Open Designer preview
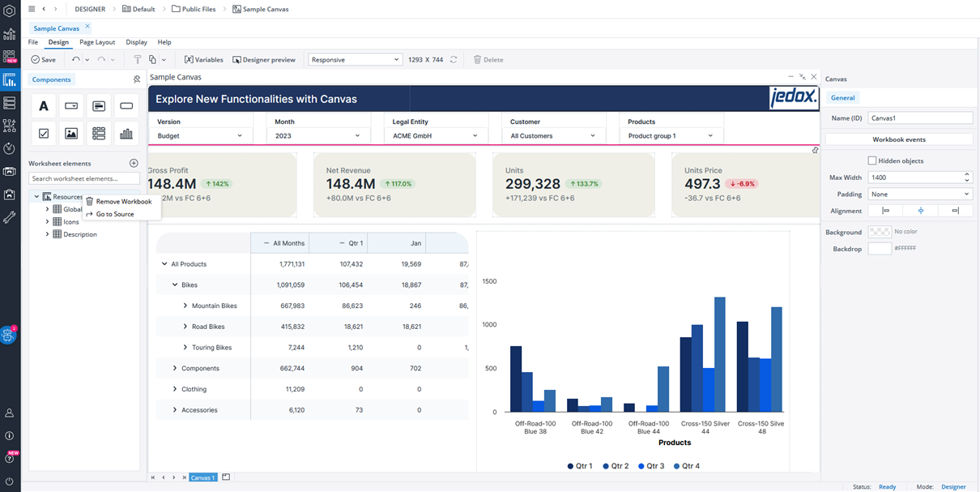980x492 pixels. (x=264, y=60)
